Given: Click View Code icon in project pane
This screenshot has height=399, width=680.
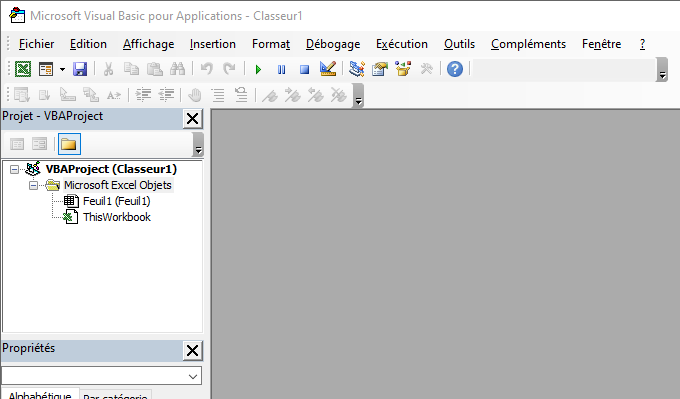Looking at the screenshot, I should coord(17,144).
